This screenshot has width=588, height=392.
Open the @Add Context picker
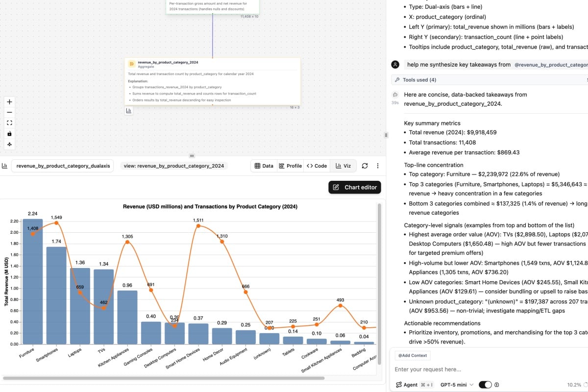pyautogui.click(x=412, y=355)
